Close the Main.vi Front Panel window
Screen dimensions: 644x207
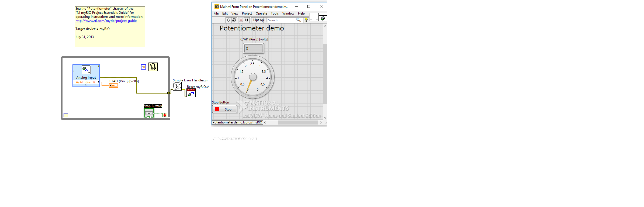(x=321, y=6)
